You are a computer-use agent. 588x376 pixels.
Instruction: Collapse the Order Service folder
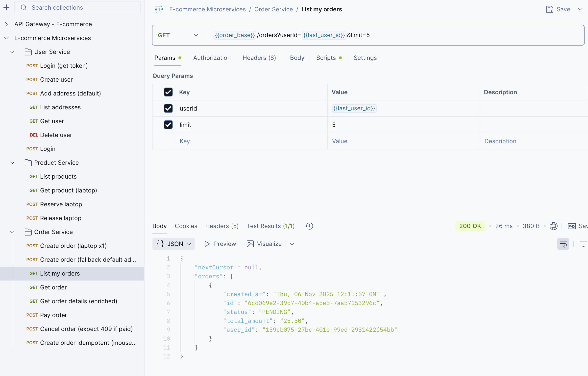click(x=12, y=232)
